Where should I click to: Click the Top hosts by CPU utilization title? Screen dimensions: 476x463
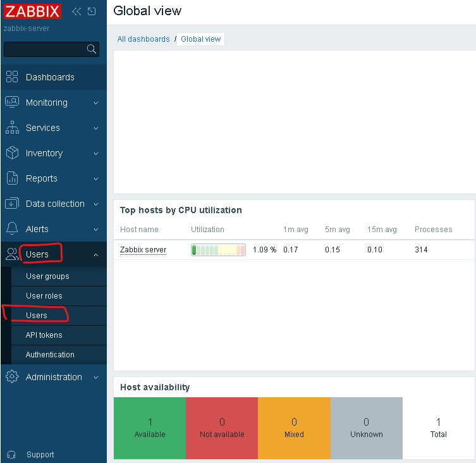(181, 210)
